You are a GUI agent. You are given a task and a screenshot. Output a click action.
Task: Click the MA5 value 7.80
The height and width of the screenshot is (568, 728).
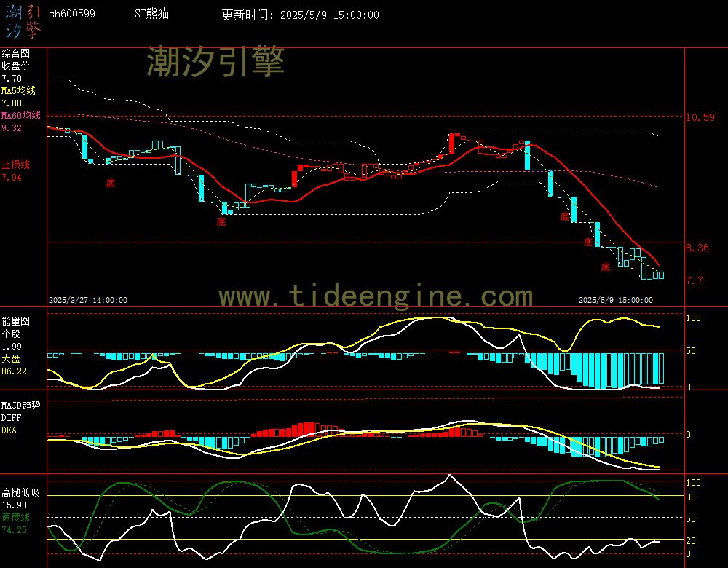pyautogui.click(x=12, y=103)
